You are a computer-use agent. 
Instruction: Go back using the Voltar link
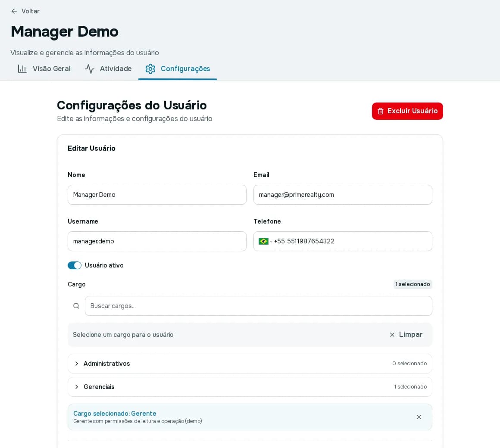25,11
